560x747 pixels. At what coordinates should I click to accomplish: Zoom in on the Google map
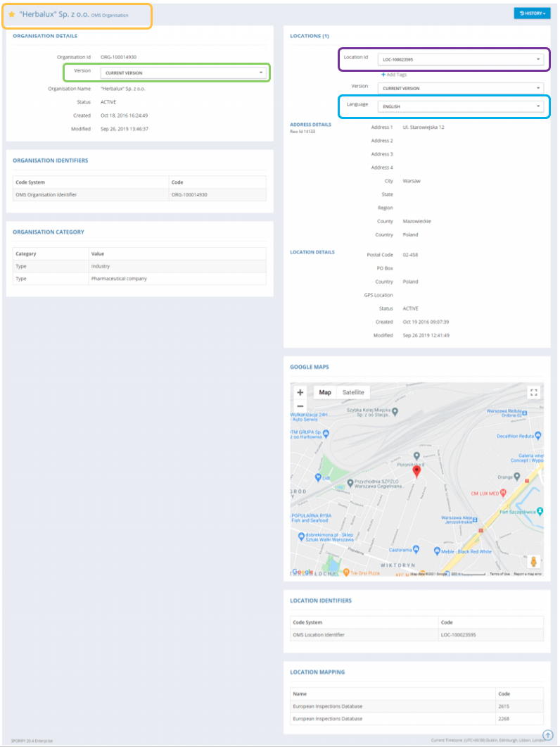click(300, 392)
